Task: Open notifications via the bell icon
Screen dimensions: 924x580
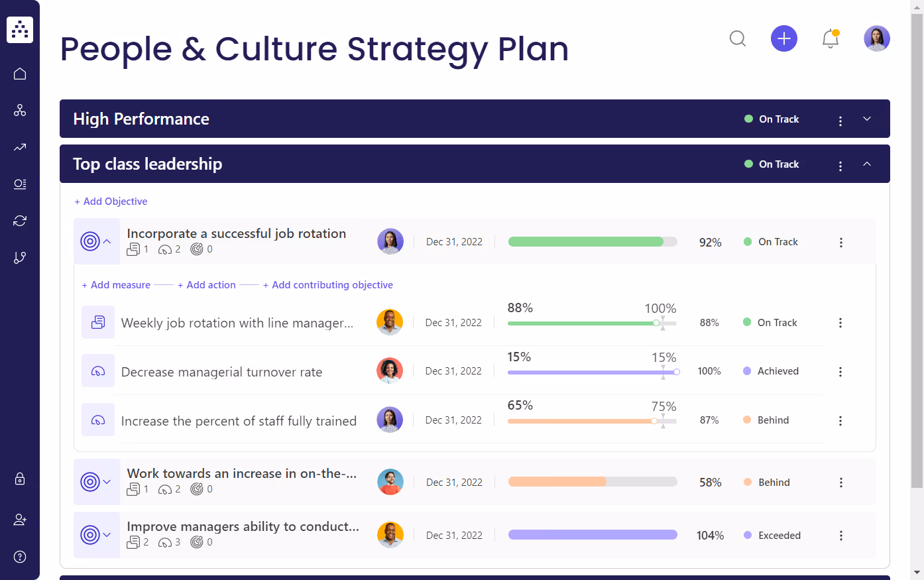Action: pos(830,38)
